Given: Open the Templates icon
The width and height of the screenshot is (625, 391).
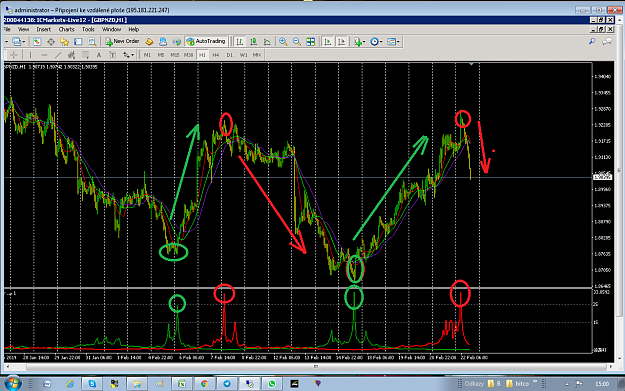Looking at the screenshot, I should [x=391, y=41].
